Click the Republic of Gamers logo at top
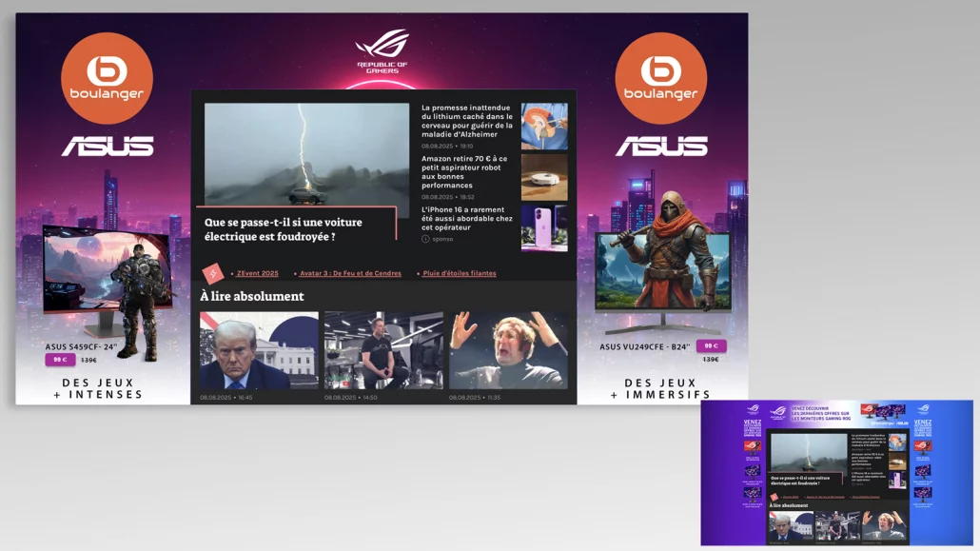 [382, 50]
